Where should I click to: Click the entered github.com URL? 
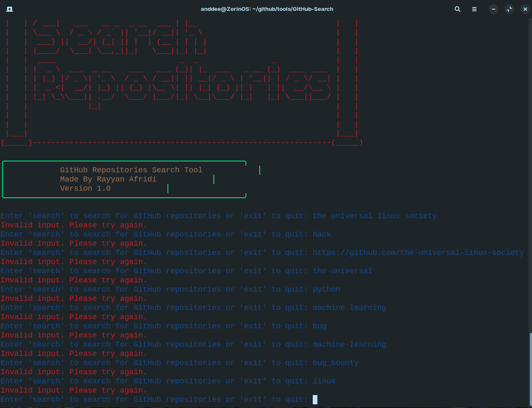pyautogui.click(x=418, y=252)
